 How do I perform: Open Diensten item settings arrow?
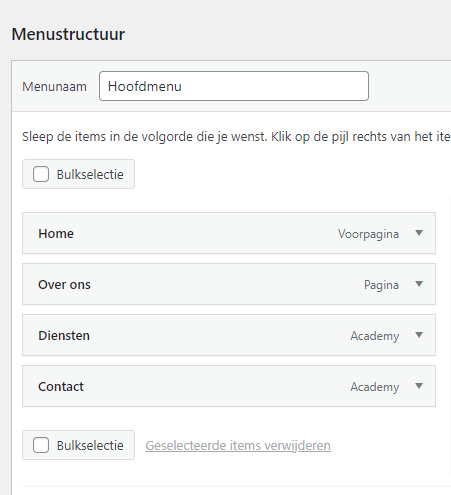coord(419,335)
